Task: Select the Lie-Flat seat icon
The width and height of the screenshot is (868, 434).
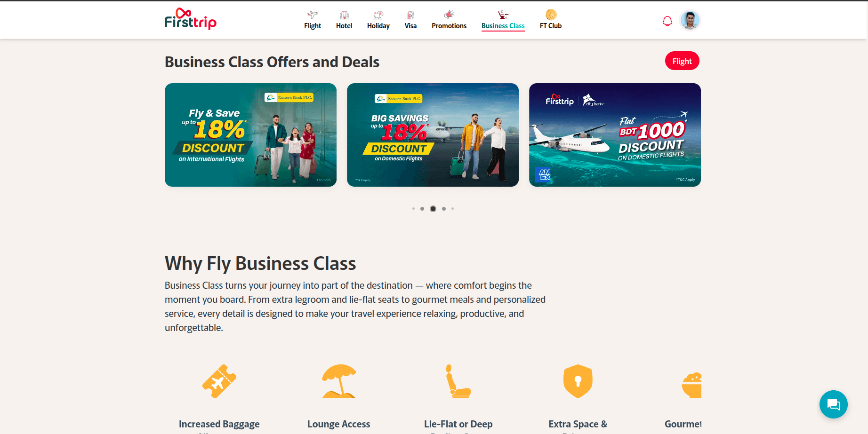Action: click(458, 381)
